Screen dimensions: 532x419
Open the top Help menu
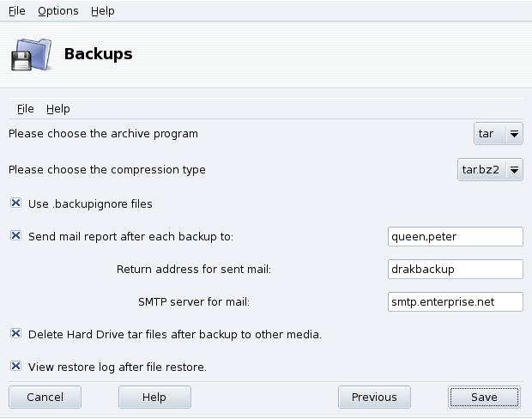click(x=102, y=11)
